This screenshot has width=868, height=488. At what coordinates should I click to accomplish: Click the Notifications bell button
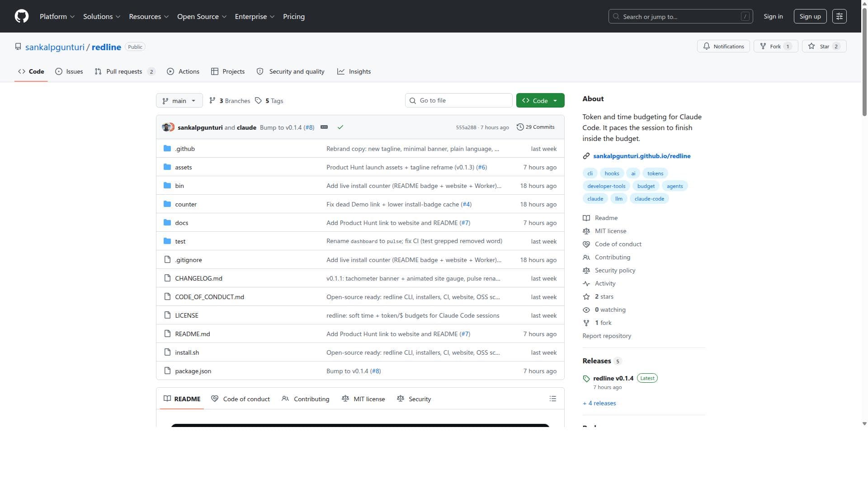[x=723, y=47]
